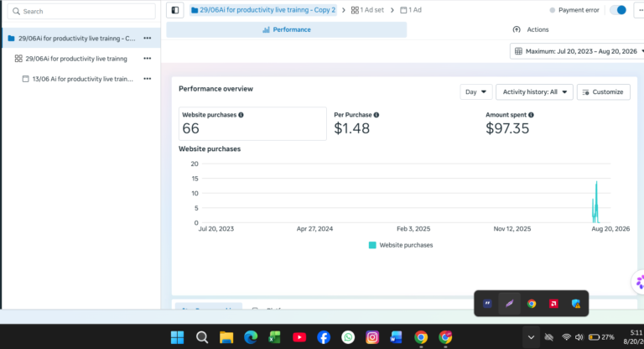Open YouTube from taskbar

[299, 337]
